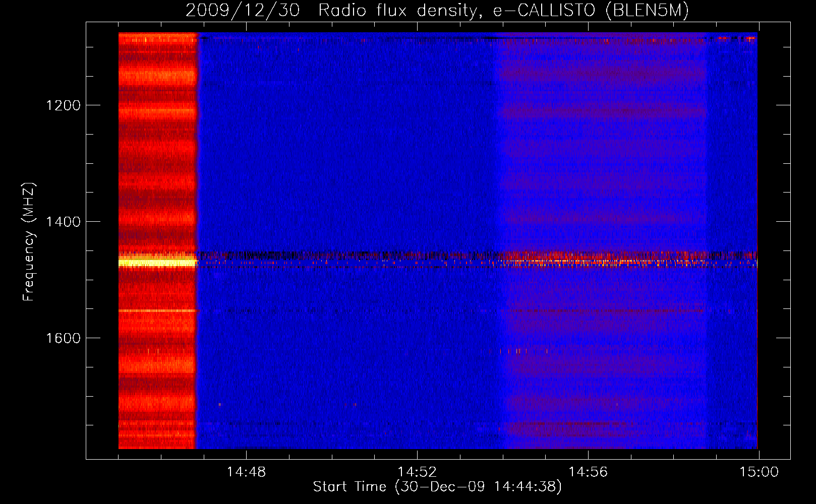Click the bright yellow emission band near 1470 MHz
Image resolution: width=816 pixels, height=504 pixels.
pyautogui.click(x=157, y=262)
